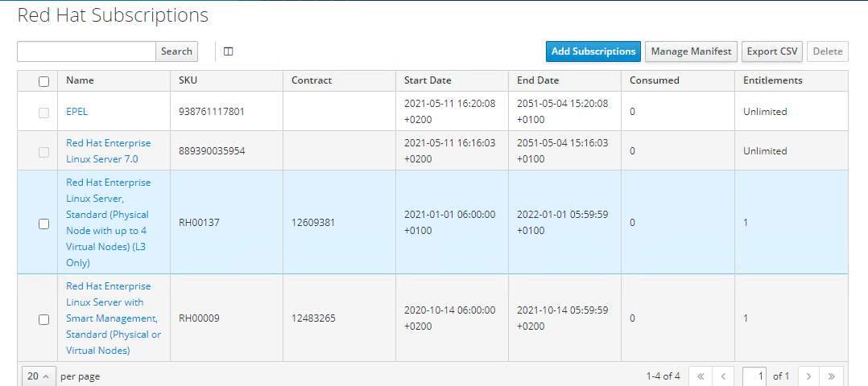This screenshot has height=386, width=868.
Task: Click Add Subscriptions button
Action: (x=593, y=51)
